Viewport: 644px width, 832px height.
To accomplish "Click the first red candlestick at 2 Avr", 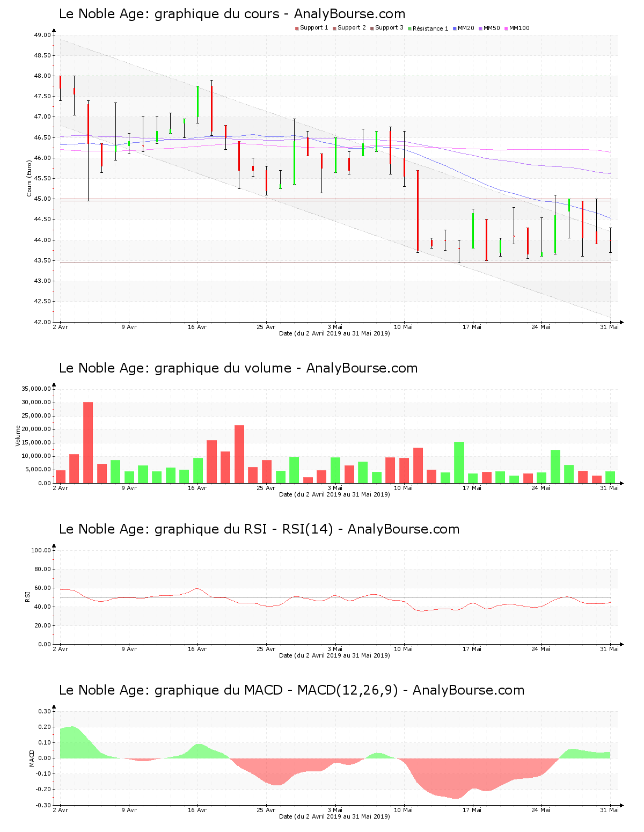I will click(61, 82).
